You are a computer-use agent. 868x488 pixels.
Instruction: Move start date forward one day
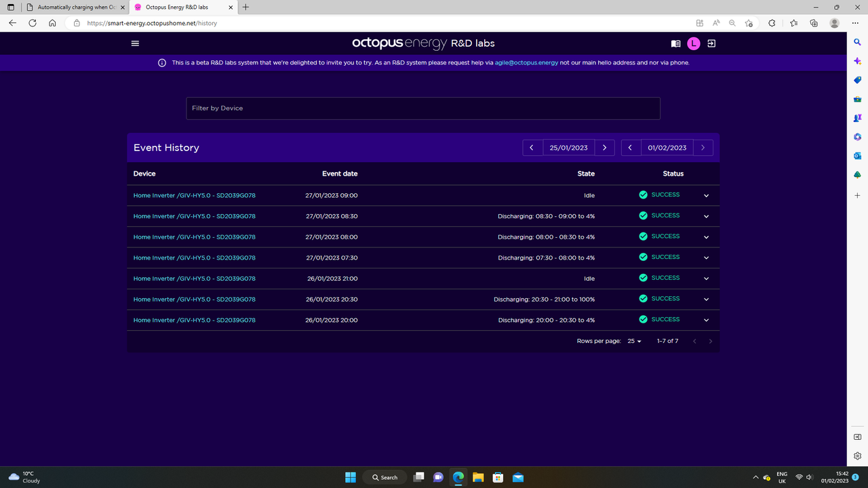point(605,148)
